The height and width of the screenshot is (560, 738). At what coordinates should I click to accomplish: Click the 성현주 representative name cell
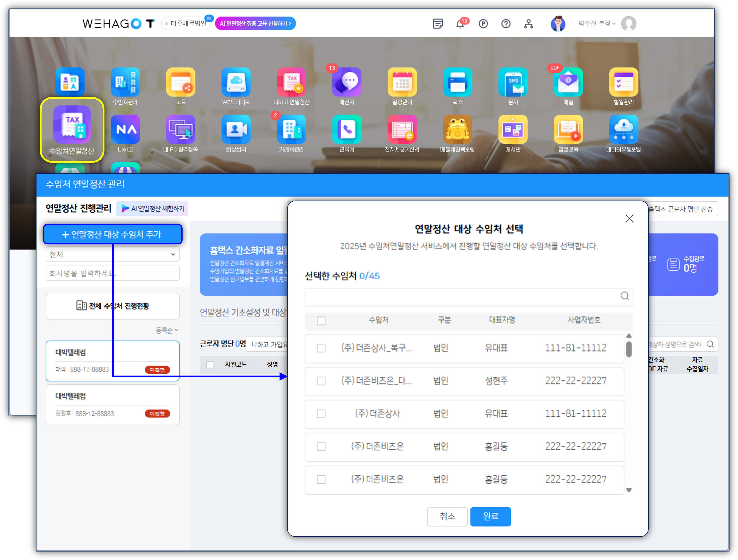coord(496,381)
